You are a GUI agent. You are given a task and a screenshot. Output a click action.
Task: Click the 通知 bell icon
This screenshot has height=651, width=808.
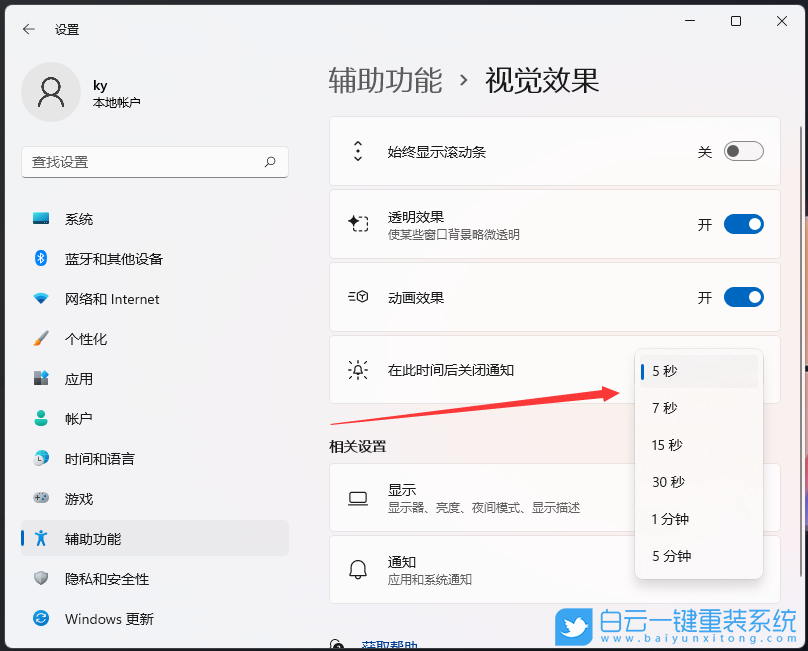(x=357, y=570)
